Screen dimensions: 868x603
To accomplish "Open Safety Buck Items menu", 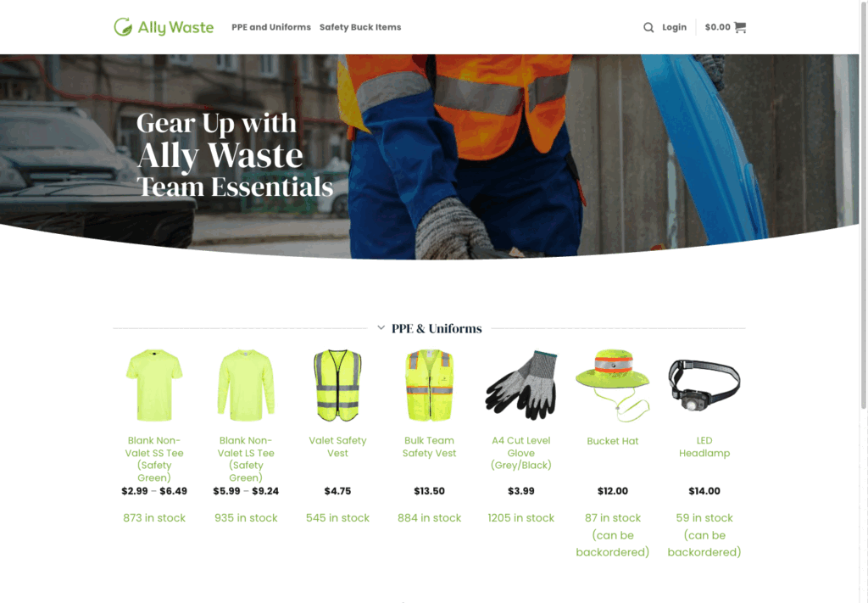I will (x=360, y=27).
